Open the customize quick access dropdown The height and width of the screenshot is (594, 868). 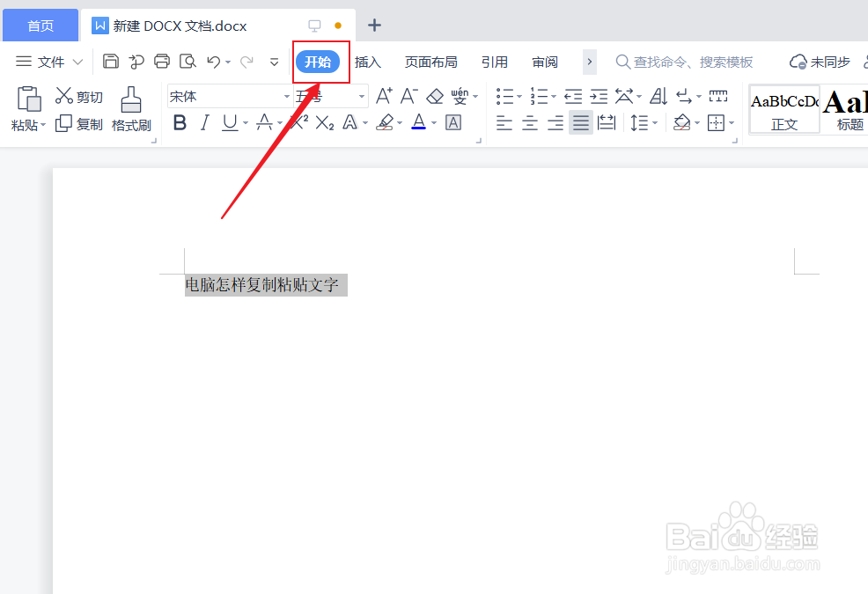click(x=274, y=62)
